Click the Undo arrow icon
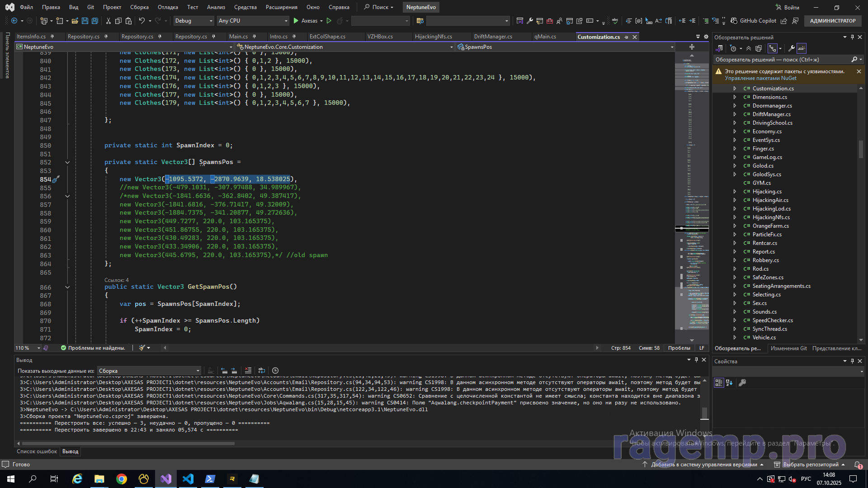Viewport: 868px width, 488px height. pos(142,21)
